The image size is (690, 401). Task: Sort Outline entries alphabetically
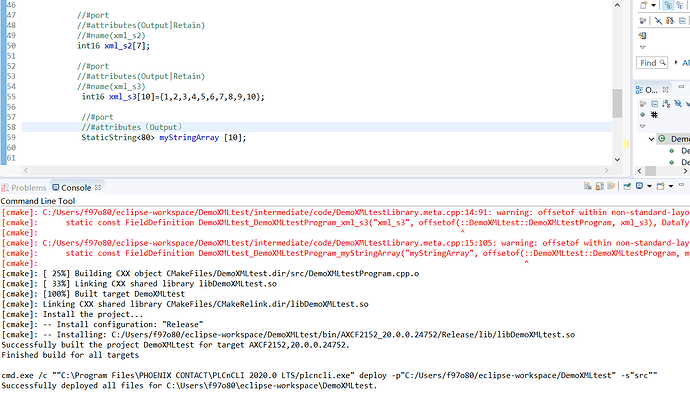[666, 104]
